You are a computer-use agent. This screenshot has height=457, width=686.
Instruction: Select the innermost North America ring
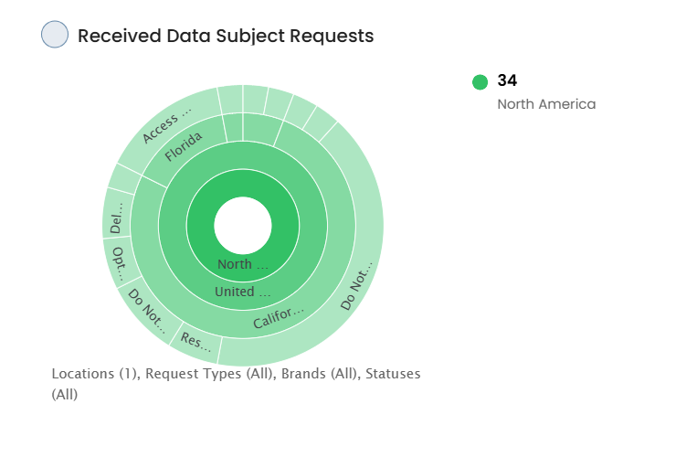pyautogui.click(x=243, y=265)
